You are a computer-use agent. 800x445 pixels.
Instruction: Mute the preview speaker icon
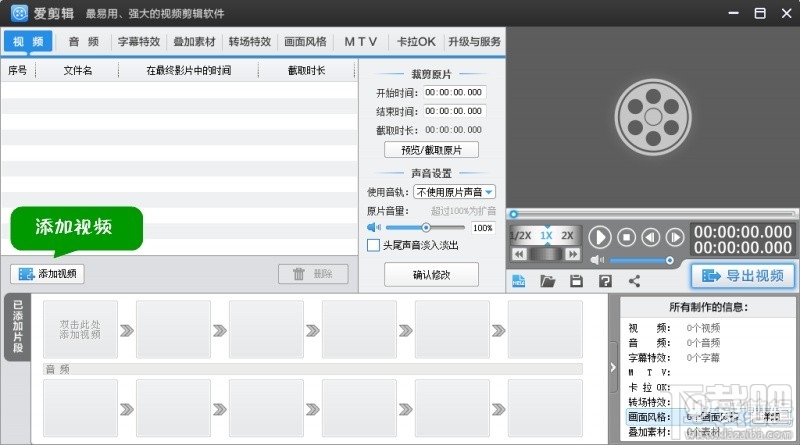596,260
